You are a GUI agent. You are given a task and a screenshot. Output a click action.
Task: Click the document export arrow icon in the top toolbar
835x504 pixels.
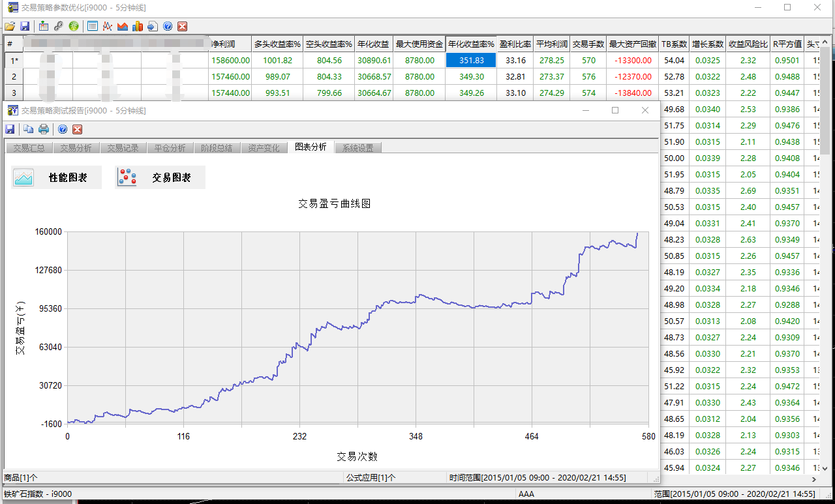152,26
